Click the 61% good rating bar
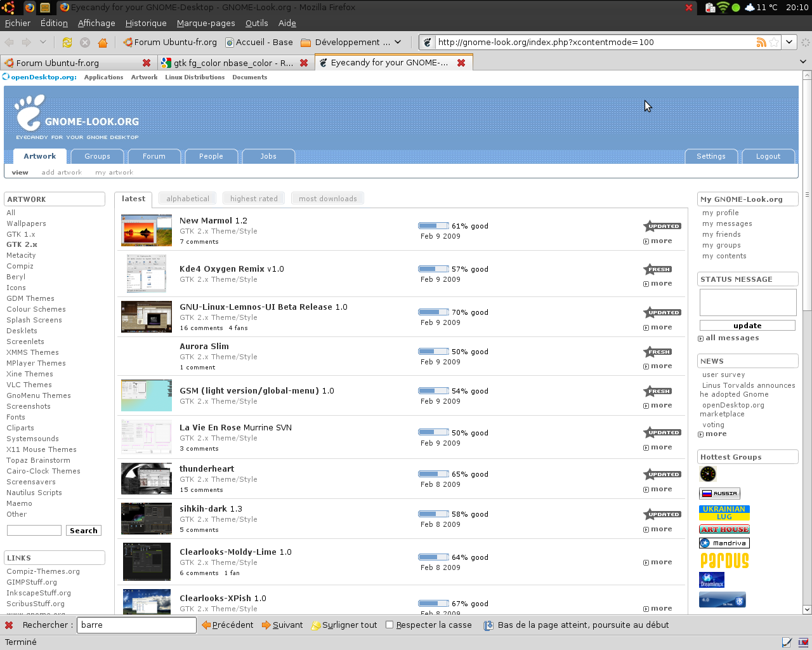812x650 pixels. tap(433, 226)
